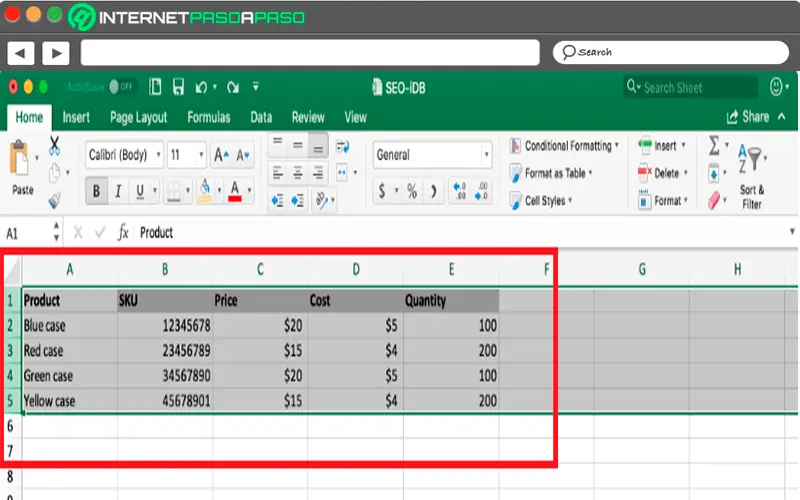Expand Cell Styles menu
Image resolution: width=800 pixels, height=500 pixels.
541,201
